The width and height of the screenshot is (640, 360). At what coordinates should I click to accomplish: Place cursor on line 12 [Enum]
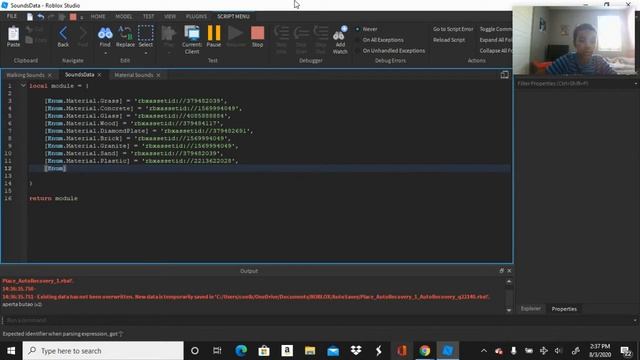(55, 168)
